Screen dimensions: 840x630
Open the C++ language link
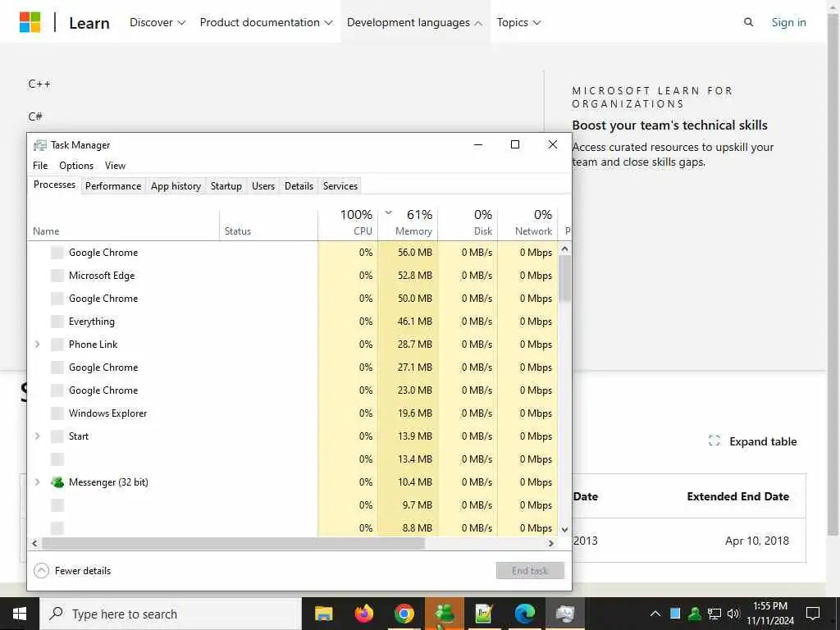(x=39, y=84)
